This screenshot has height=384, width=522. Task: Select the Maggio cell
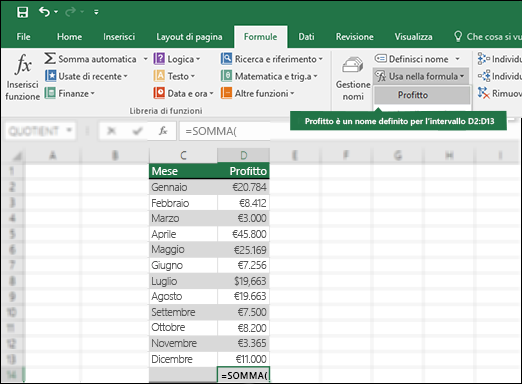click(x=183, y=250)
